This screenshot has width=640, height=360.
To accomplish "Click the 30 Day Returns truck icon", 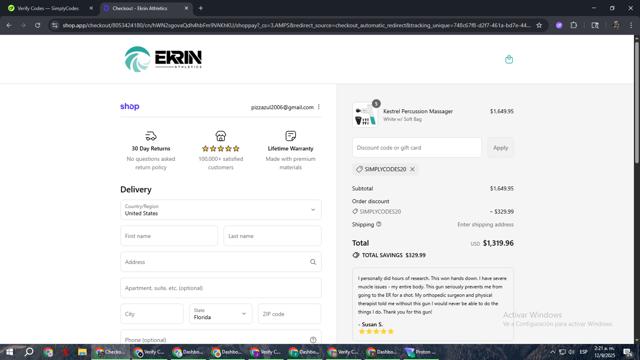I will tap(151, 136).
